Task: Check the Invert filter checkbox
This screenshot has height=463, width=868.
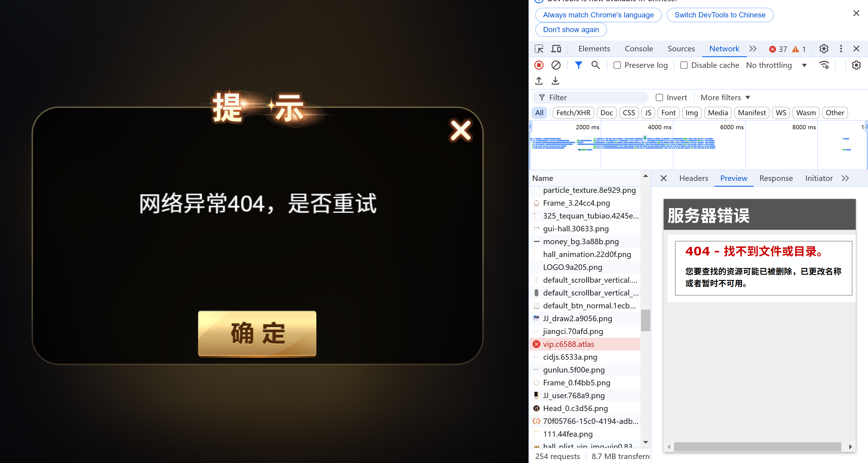Action: [659, 98]
